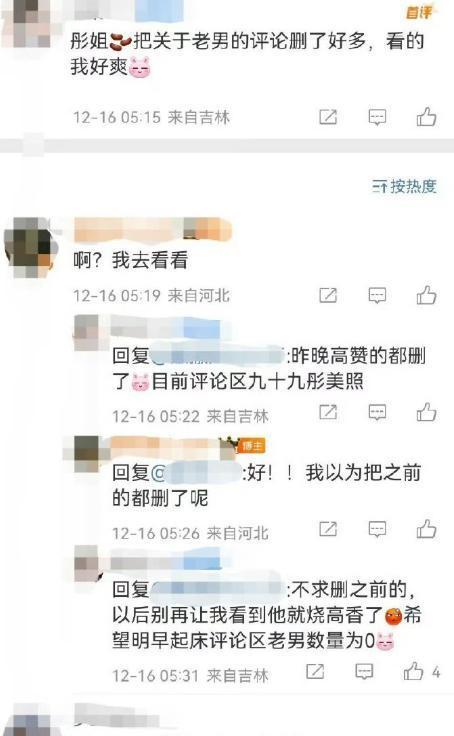Change sort order via 按热度

point(404,186)
